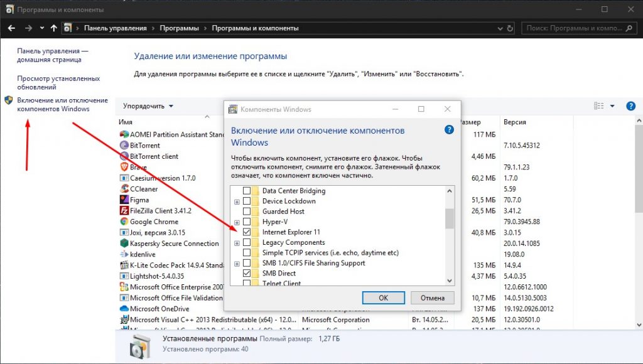Click Панель управления breadcrumb segment
The image size is (643, 364).
[x=116, y=28]
